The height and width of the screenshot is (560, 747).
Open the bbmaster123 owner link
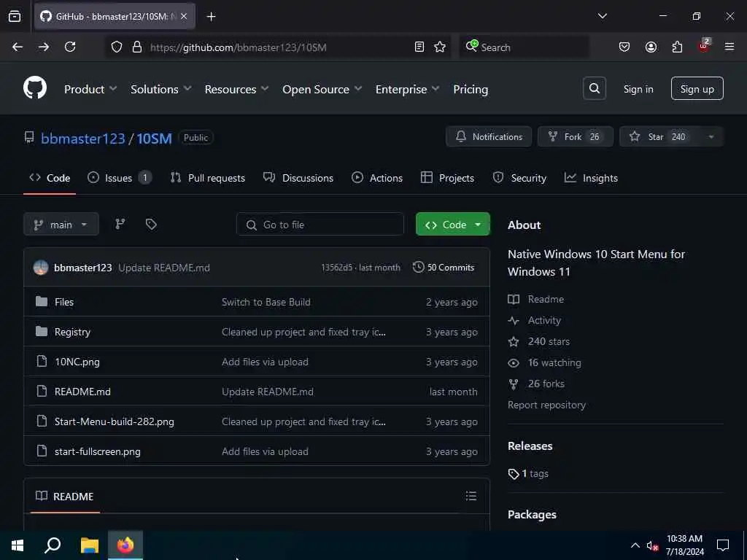point(83,138)
